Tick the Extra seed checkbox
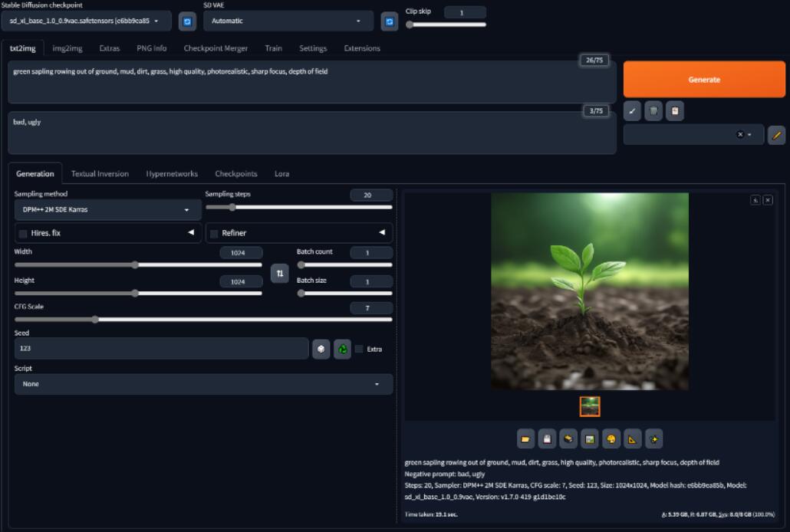Image resolution: width=790 pixels, height=532 pixels. click(x=359, y=349)
